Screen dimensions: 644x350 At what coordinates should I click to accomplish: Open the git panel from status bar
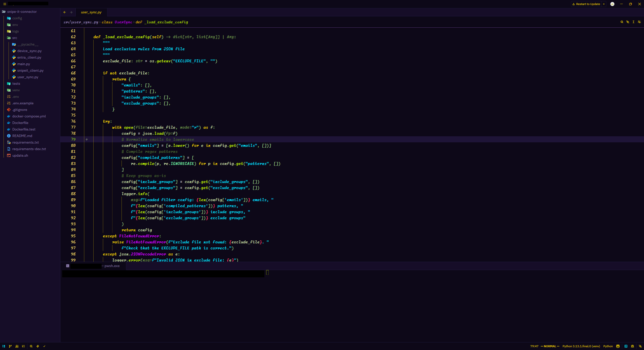click(10, 346)
